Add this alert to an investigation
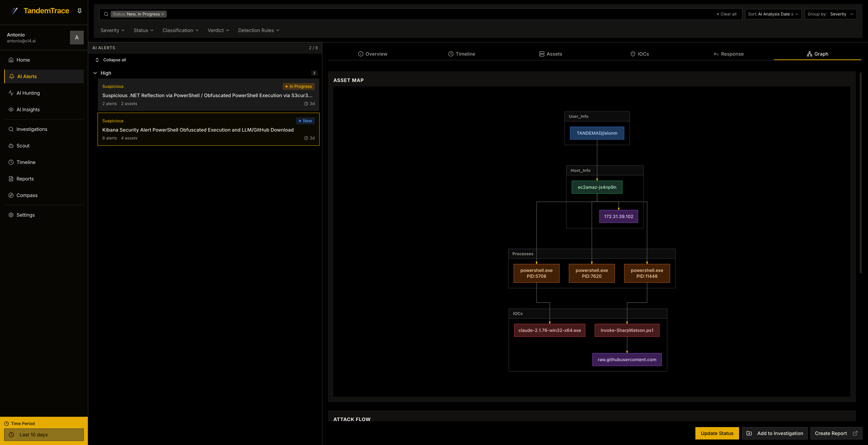Screen dimensions: 868x445 [x=775, y=433]
